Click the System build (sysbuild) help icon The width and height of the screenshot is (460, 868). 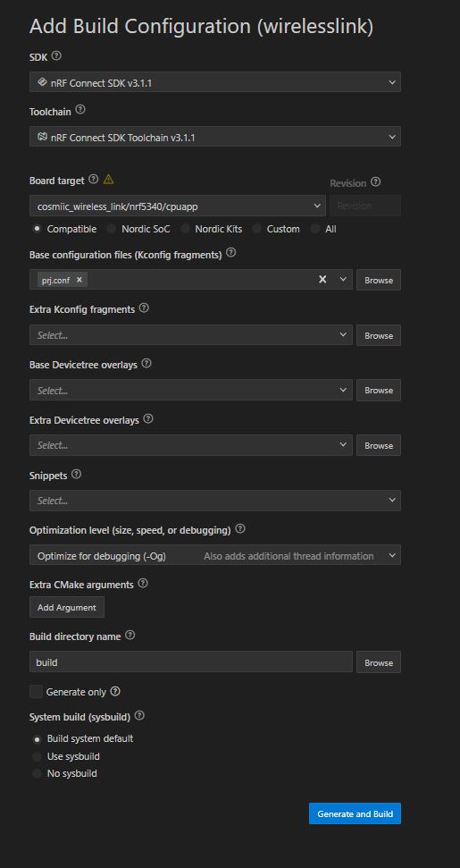click(x=139, y=716)
